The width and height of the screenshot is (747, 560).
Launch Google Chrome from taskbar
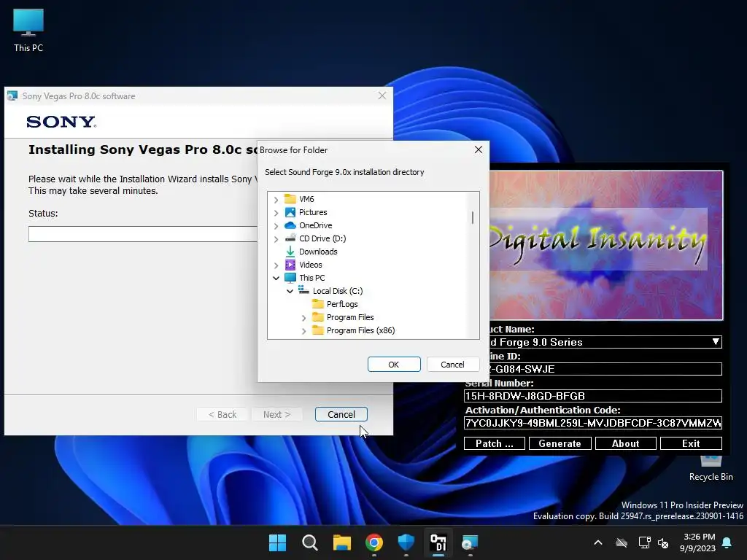[374, 542]
